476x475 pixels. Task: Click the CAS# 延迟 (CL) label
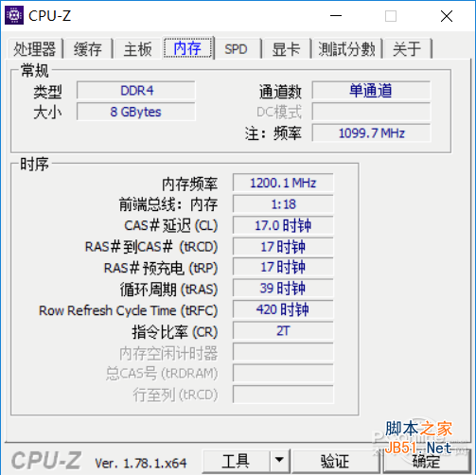(x=171, y=226)
